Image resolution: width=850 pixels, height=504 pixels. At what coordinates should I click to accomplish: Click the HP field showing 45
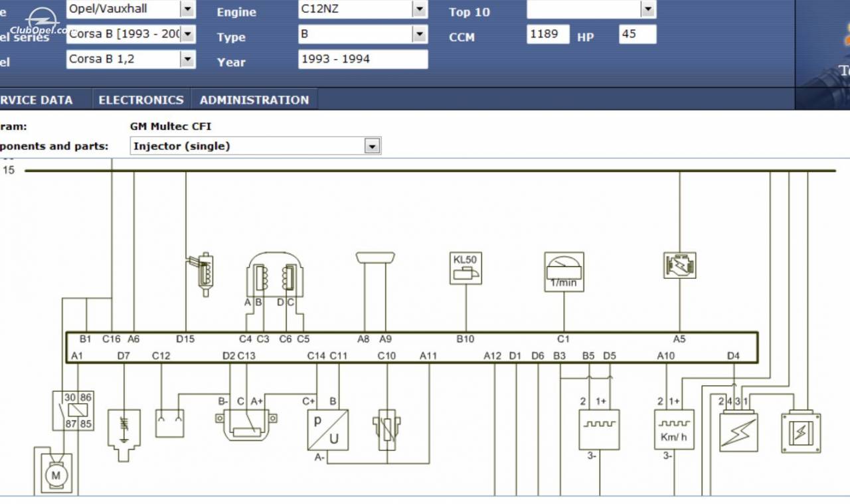click(637, 34)
